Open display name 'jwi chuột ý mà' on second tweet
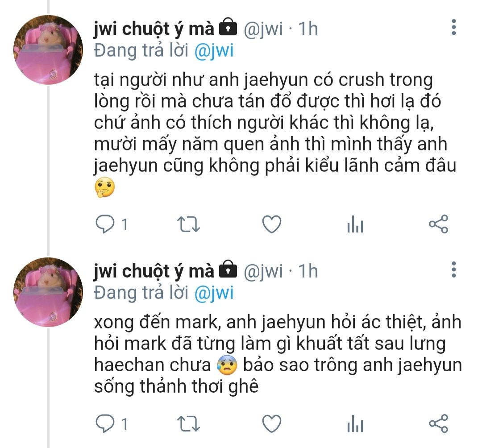This screenshot has height=448, width=482. tap(154, 272)
